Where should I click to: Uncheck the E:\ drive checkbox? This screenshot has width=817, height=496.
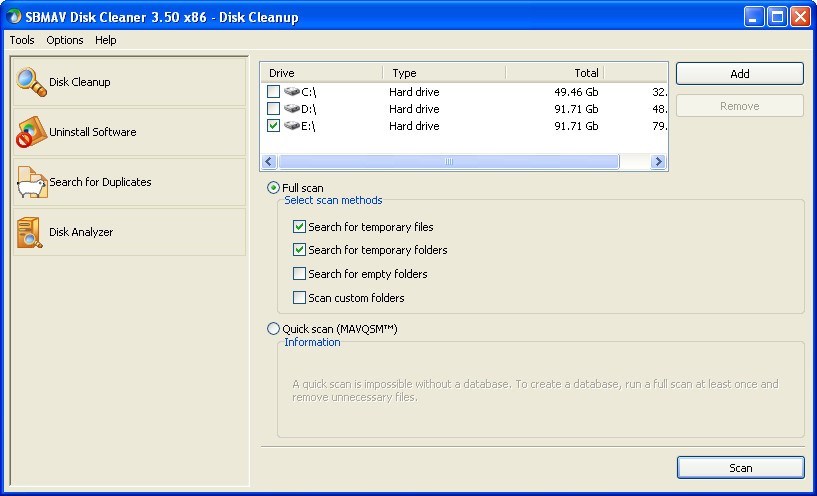point(273,126)
